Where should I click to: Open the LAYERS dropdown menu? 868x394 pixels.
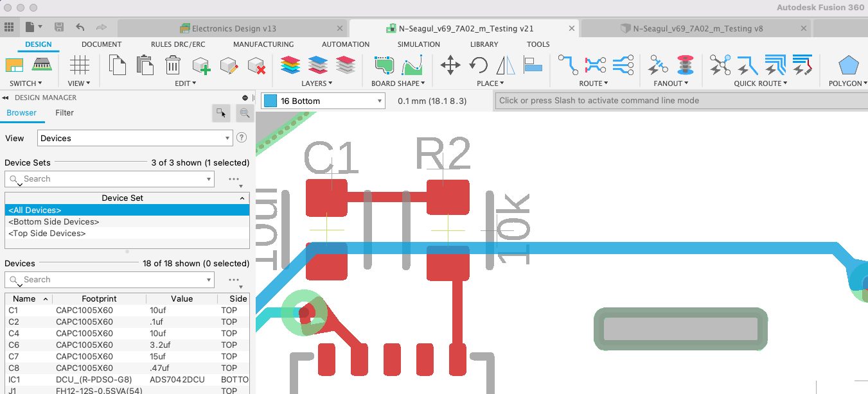(317, 83)
